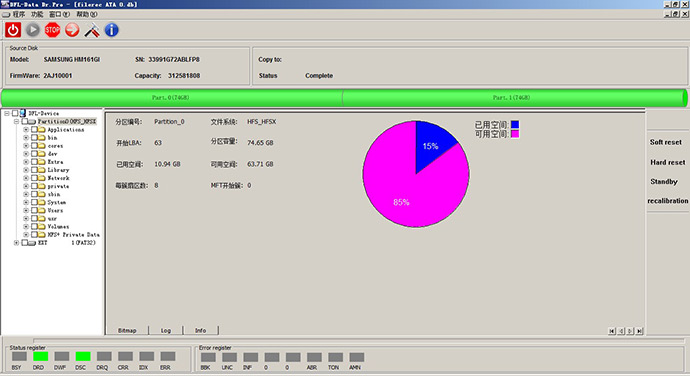Go to previous page arrow icon
This screenshot has height=376, width=690.
(621, 331)
